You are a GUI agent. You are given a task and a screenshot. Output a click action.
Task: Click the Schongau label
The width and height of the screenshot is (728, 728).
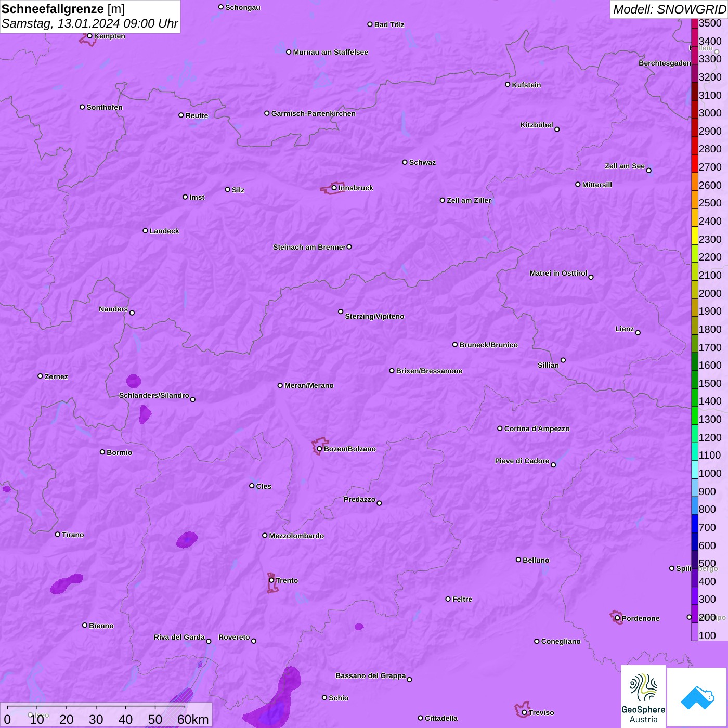[x=243, y=7]
